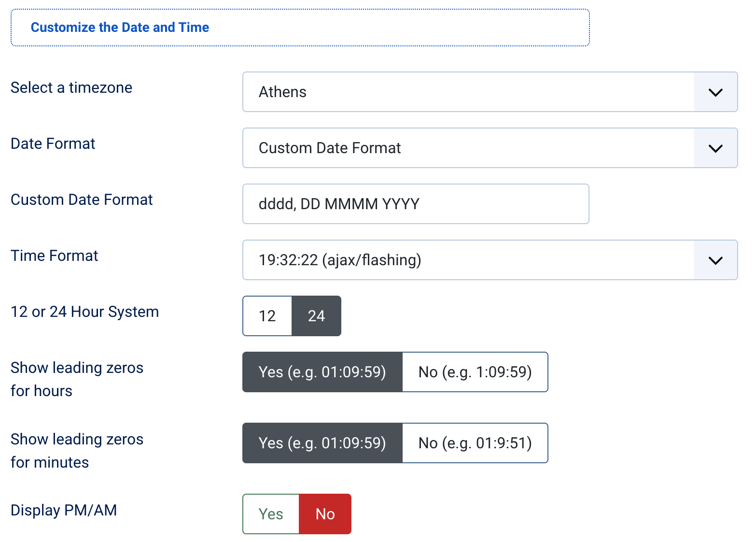Click the Time Format label text

pos(54,256)
